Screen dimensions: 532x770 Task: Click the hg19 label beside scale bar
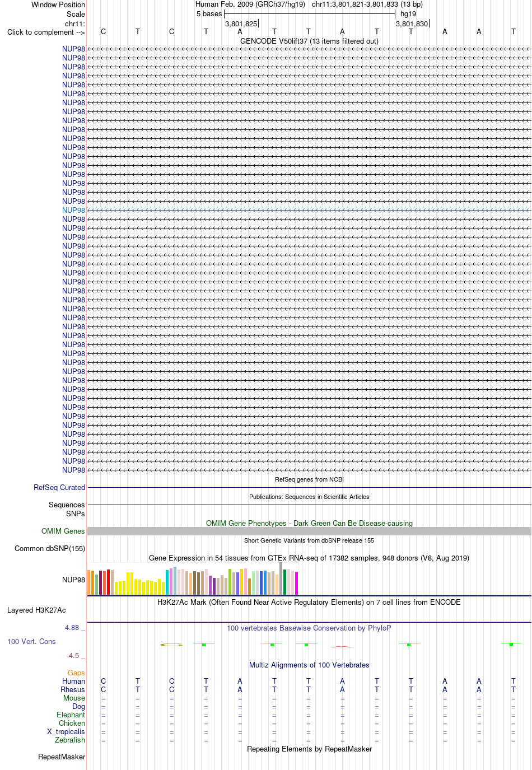click(408, 14)
